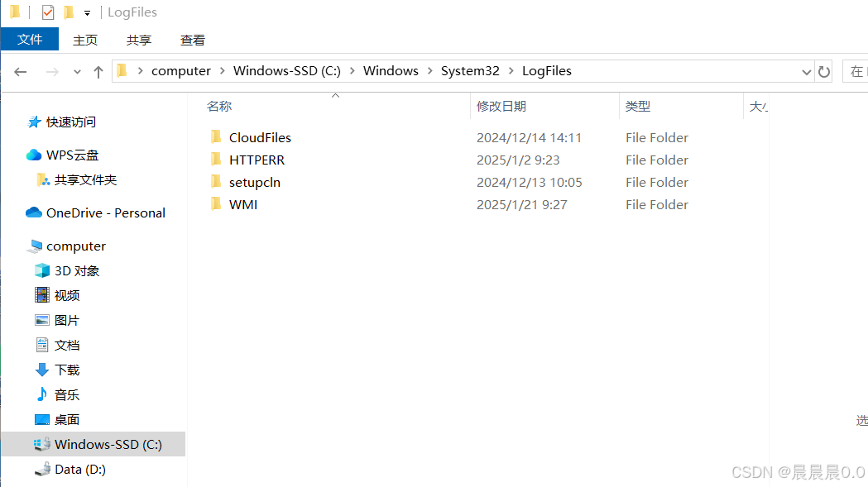Click 'File Folder' type in the WMI row
868x487 pixels.
tap(657, 205)
